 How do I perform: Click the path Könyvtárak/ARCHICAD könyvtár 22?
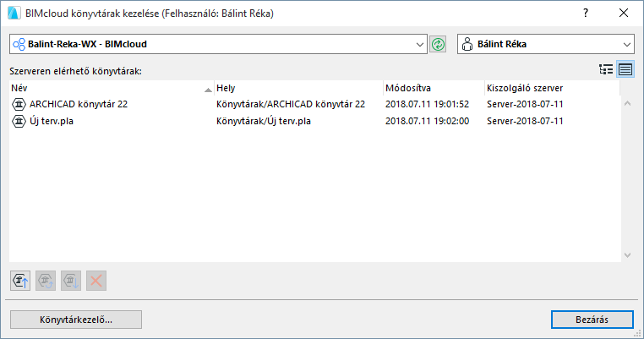[x=291, y=104]
